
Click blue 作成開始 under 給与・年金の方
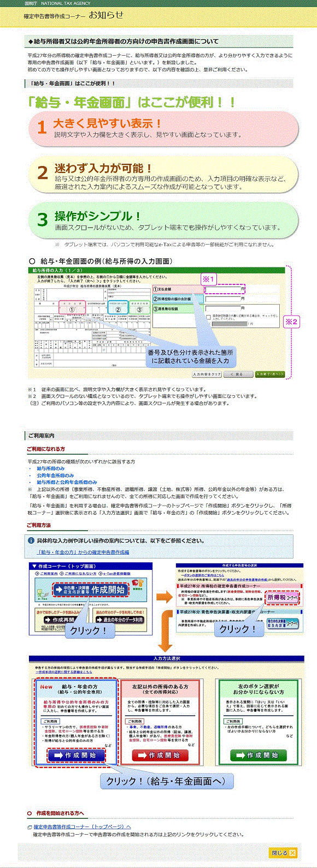pyautogui.click(x=75, y=755)
